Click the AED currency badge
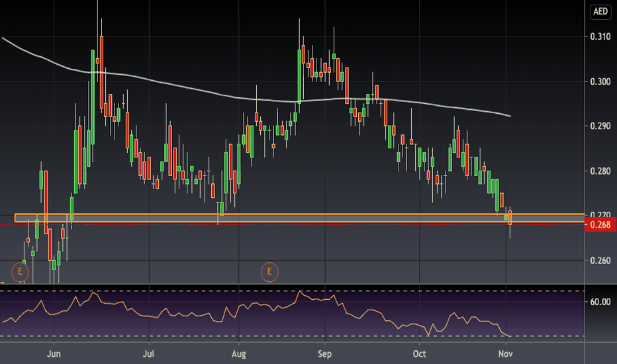 click(600, 11)
